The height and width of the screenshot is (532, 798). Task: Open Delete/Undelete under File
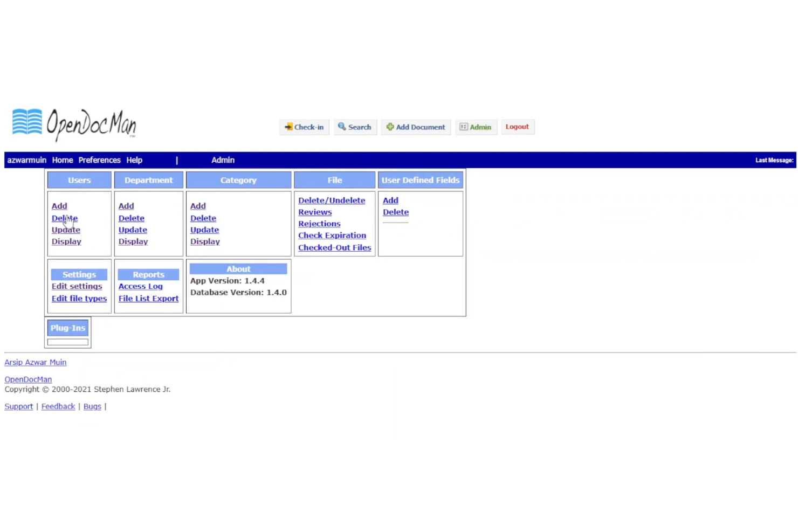(331, 200)
